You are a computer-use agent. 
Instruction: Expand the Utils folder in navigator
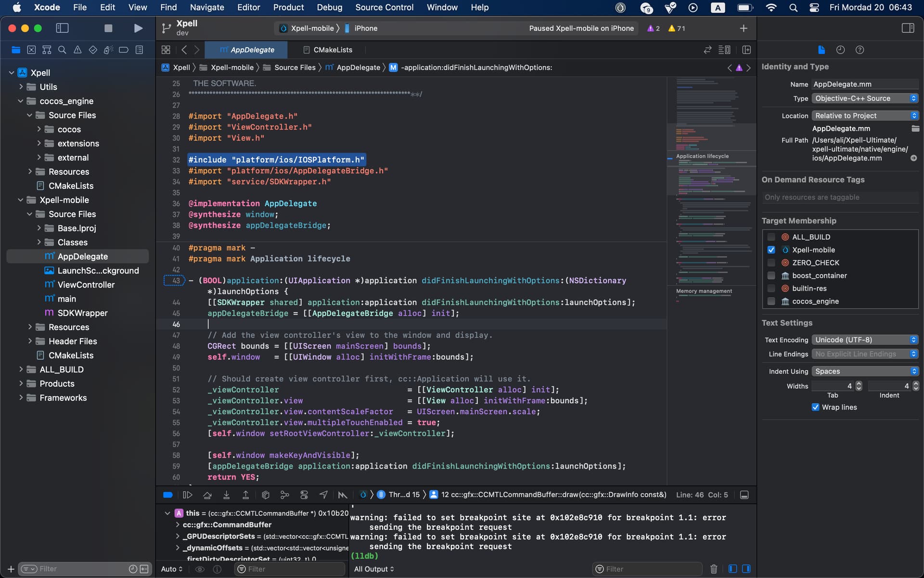(x=21, y=87)
